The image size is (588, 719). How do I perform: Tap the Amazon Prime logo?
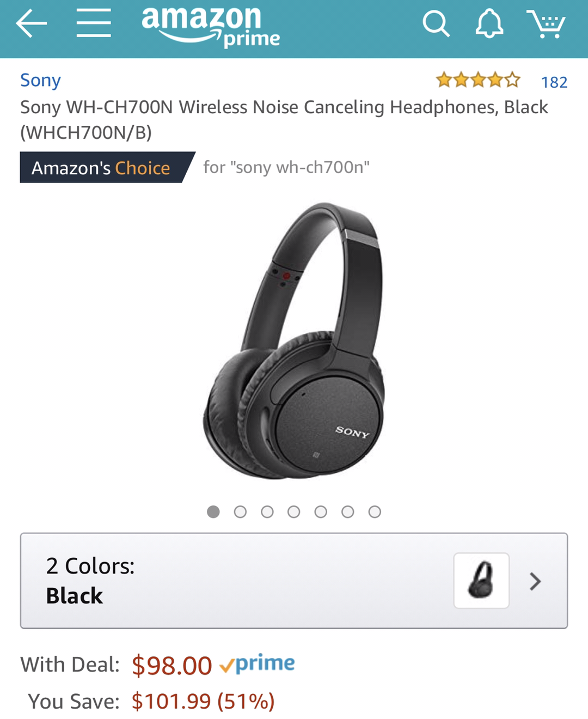(x=211, y=26)
